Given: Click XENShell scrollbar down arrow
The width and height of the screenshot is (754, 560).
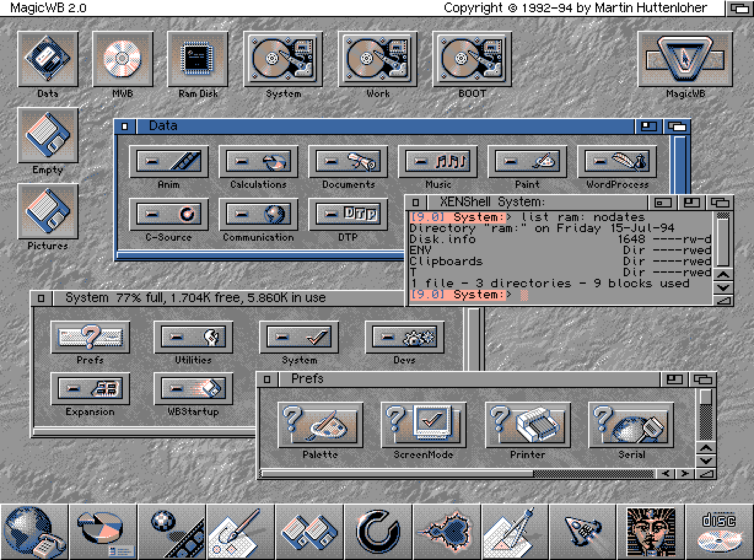Looking at the screenshot, I should (x=725, y=287).
